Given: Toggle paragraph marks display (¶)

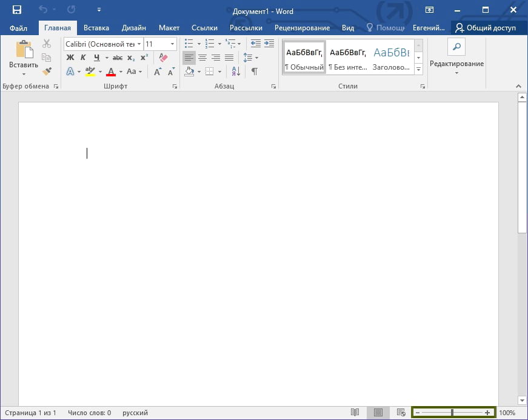Looking at the screenshot, I should pyautogui.click(x=255, y=72).
